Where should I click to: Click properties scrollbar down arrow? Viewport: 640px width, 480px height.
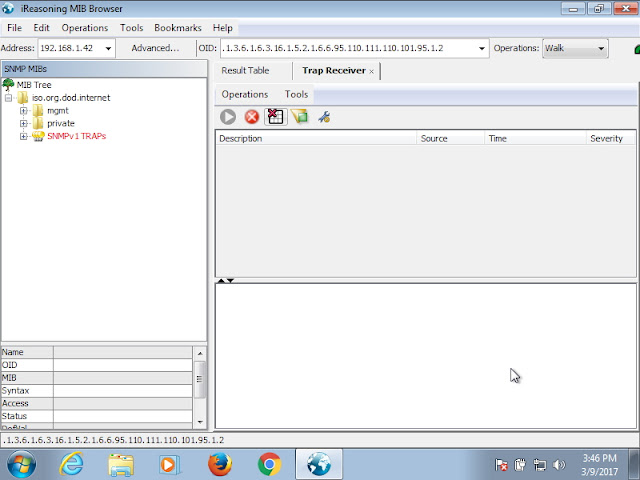point(200,422)
